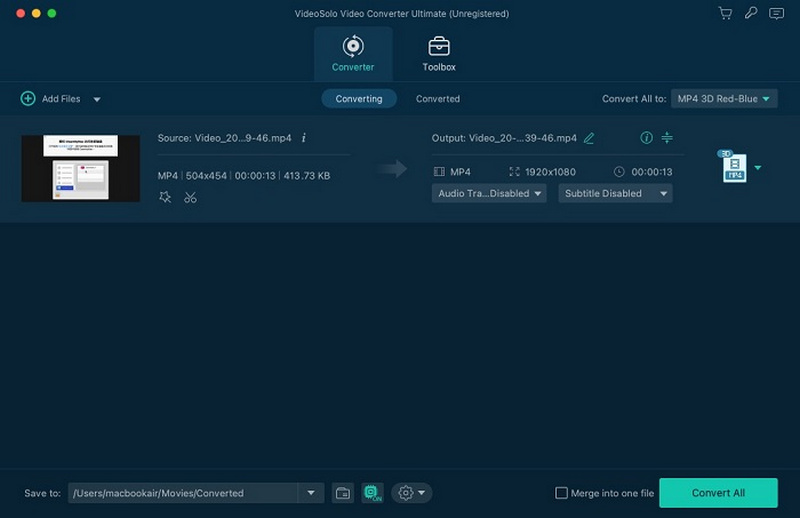This screenshot has width=800, height=518.
Task: Click the Source: Video_20...9-46.mp4 filename text
Action: [224, 138]
